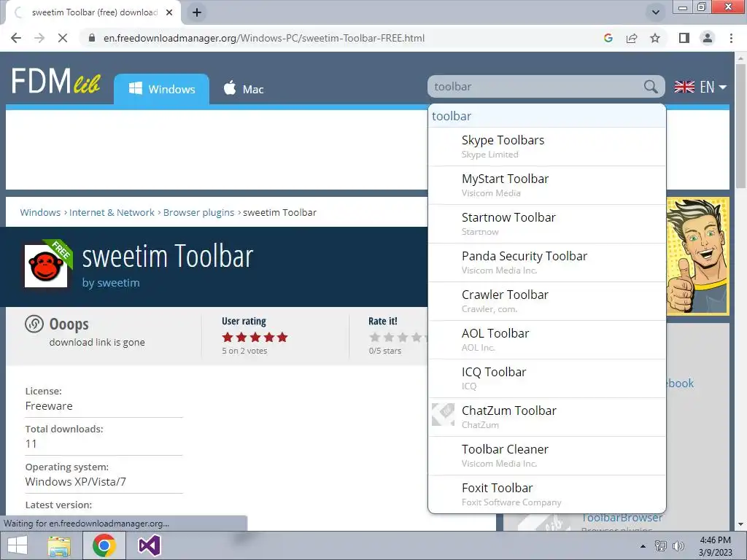
Task: Switch to the Windows tab
Action: click(x=161, y=89)
